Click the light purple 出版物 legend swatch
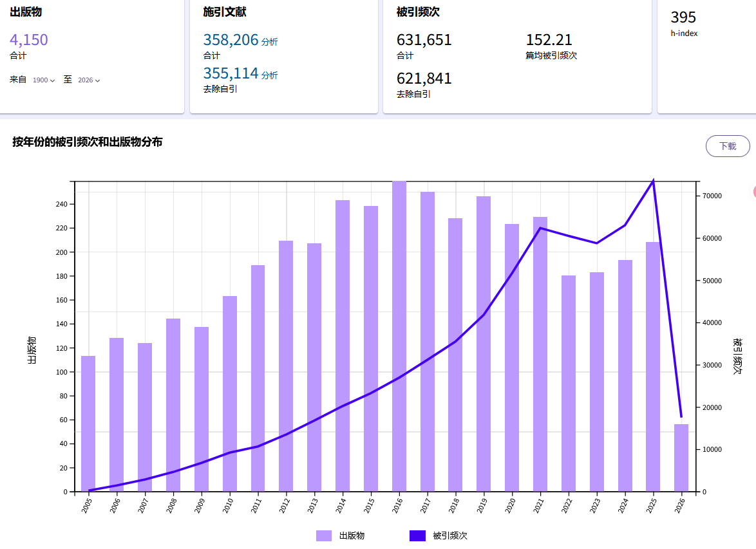 (x=324, y=535)
